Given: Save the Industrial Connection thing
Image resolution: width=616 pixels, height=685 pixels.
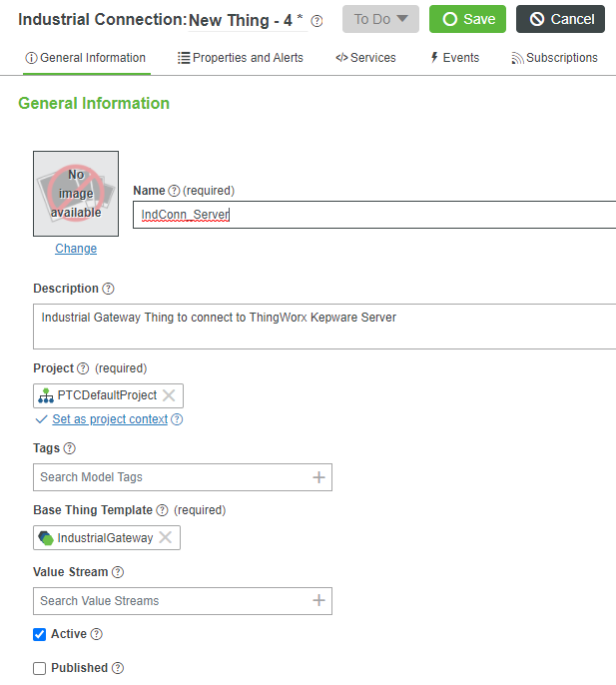Looking at the screenshot, I should (x=467, y=19).
